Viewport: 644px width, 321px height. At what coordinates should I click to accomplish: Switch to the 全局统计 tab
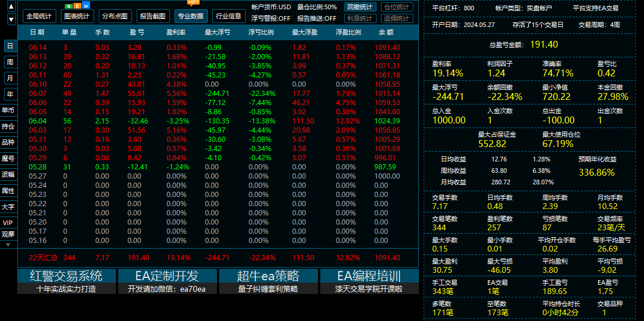tap(39, 16)
